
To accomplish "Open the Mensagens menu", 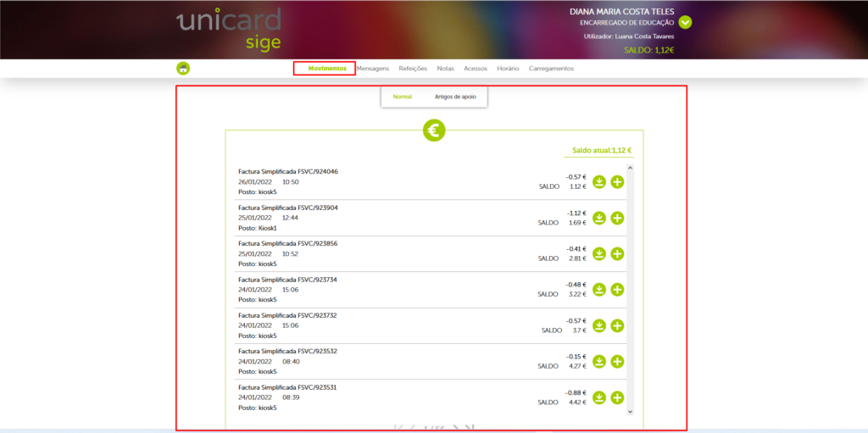I will pos(373,69).
